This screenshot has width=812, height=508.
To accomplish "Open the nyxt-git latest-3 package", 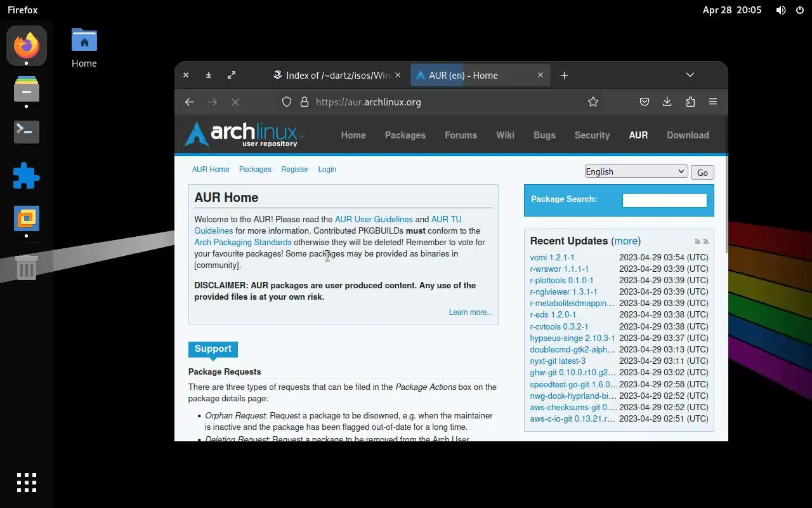I will click(x=558, y=361).
